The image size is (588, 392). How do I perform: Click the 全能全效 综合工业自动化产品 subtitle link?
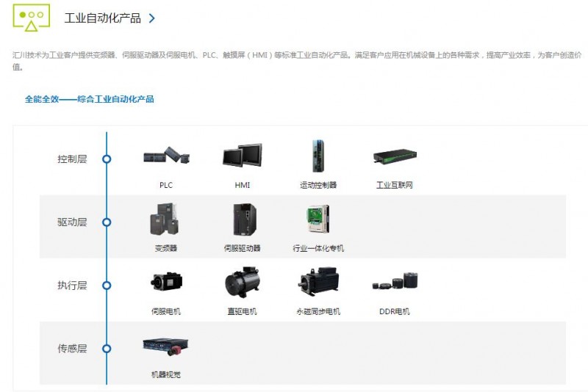[x=89, y=99]
